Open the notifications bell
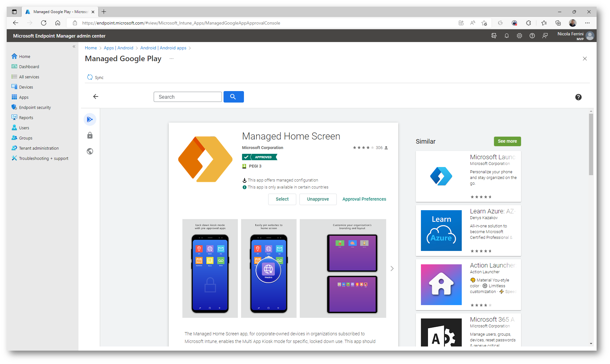 (507, 36)
